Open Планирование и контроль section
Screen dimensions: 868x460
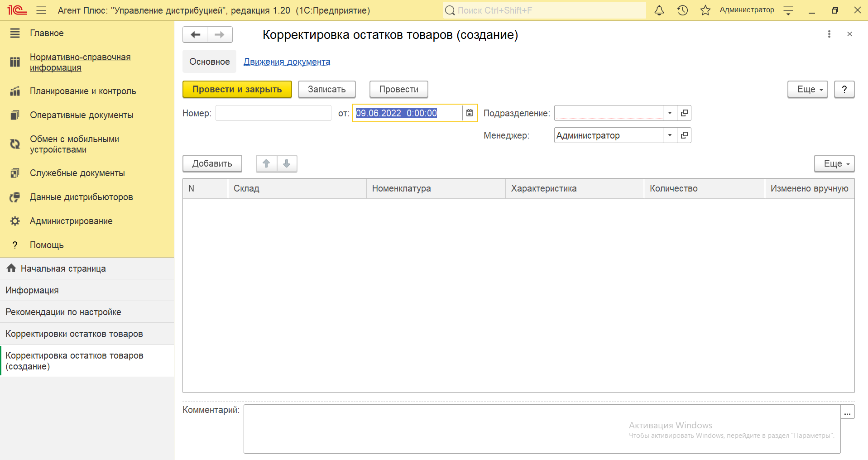(x=83, y=91)
